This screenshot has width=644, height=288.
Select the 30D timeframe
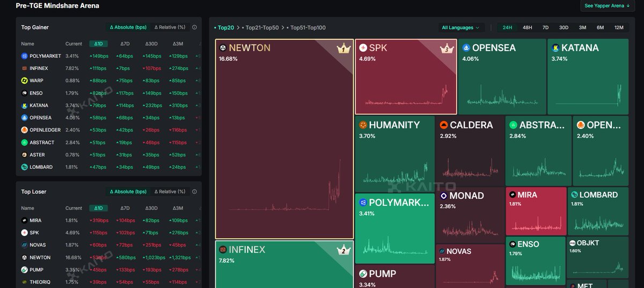point(563,27)
